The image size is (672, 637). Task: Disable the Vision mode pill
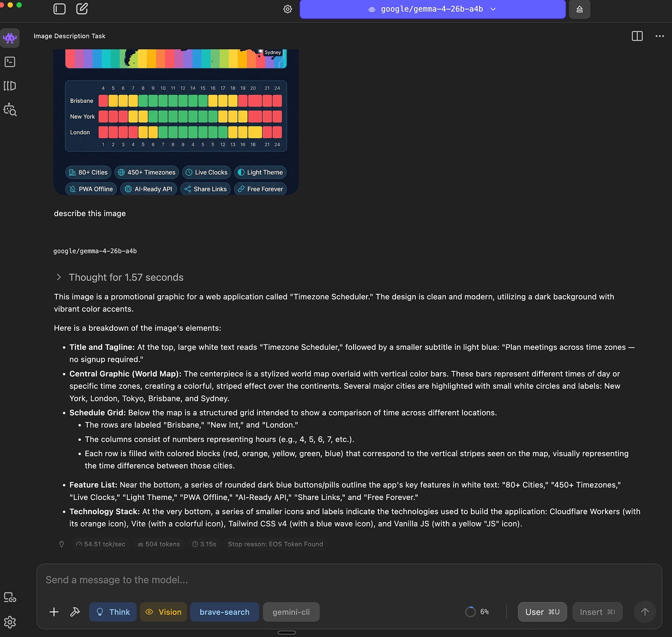[x=163, y=612]
